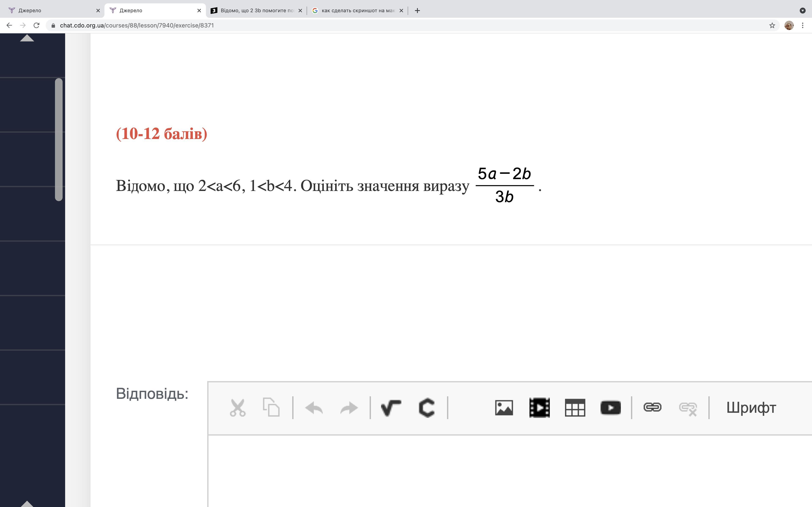Switch to the first Джерело tab
812x507 pixels.
point(50,10)
